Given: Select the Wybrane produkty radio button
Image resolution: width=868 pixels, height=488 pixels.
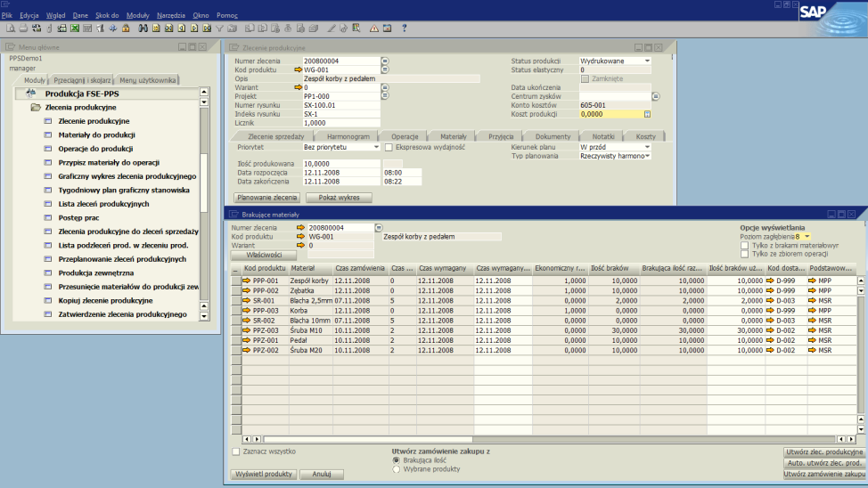Looking at the screenshot, I should [x=396, y=469].
